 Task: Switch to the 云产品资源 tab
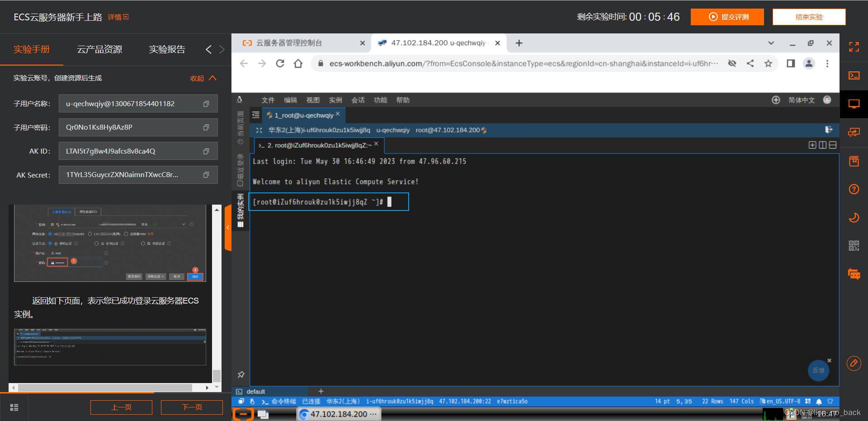(x=99, y=49)
